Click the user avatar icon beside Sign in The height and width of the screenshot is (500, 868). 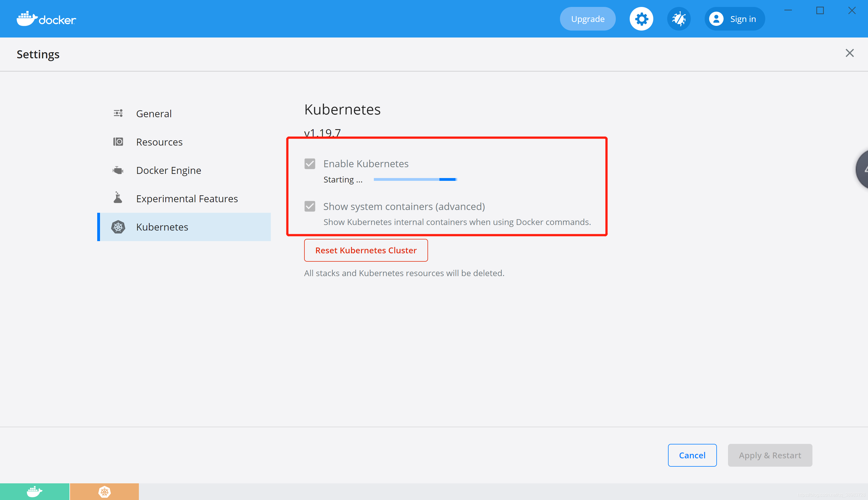[x=716, y=19]
